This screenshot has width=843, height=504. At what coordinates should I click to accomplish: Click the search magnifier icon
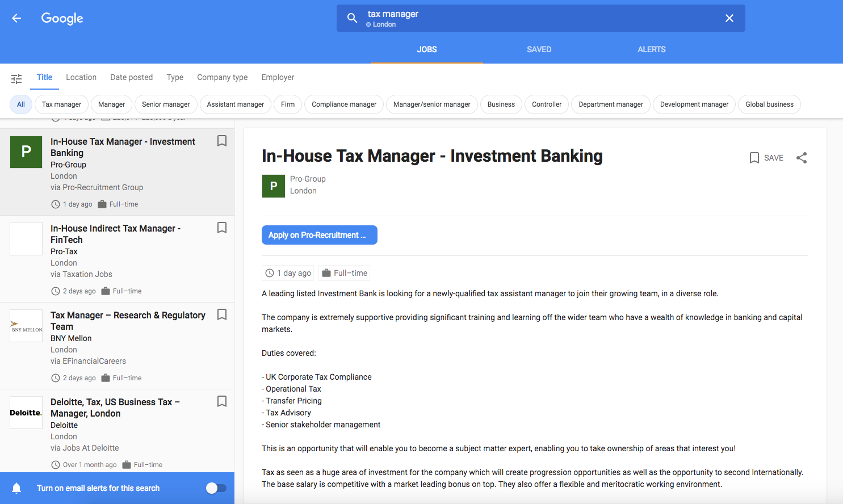click(x=352, y=18)
